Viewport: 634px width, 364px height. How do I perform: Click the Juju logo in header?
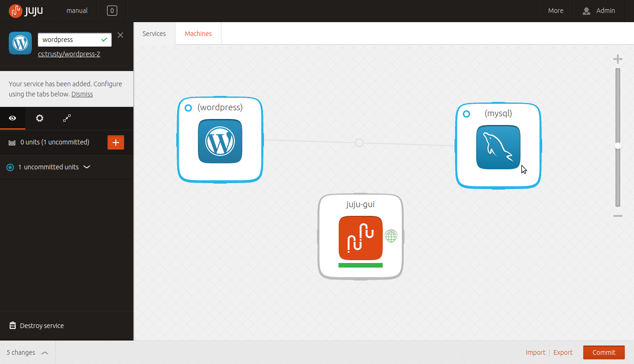[26, 10]
